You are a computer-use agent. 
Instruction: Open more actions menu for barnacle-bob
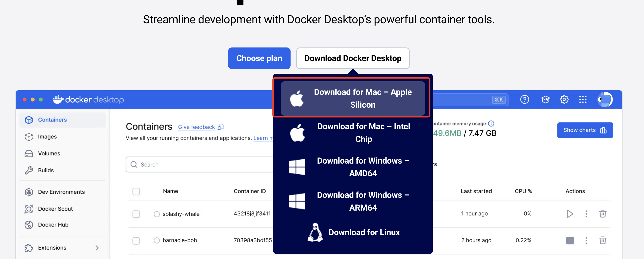586,240
